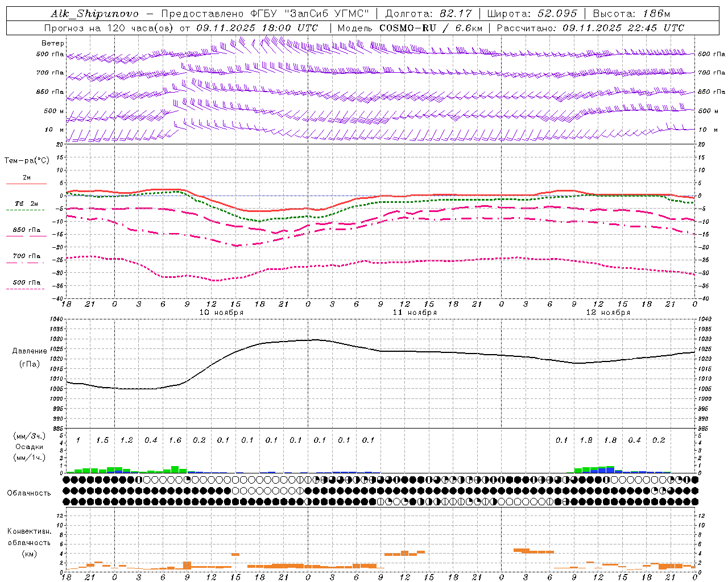
Task: Click the dashed "850 гПа" temperature legend line
Action: (x=26, y=236)
